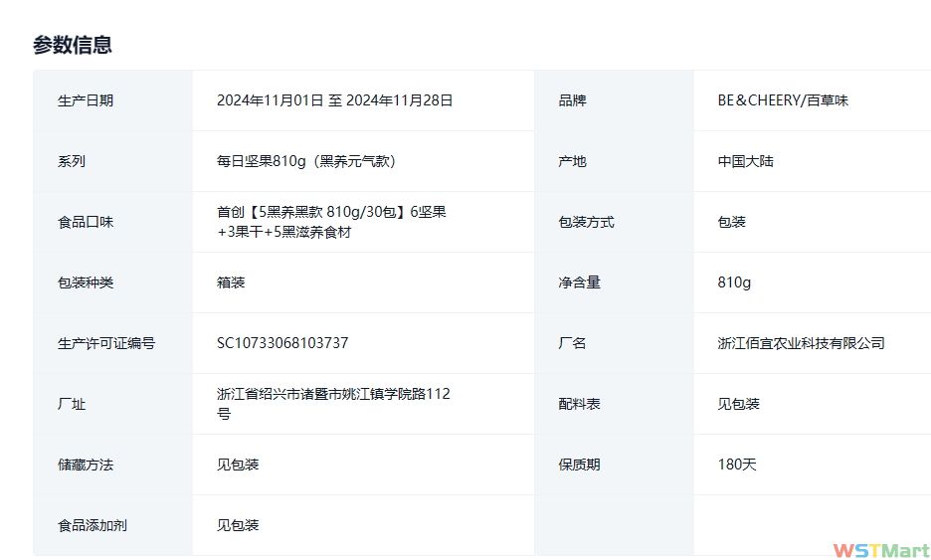Click the manufacturer name 浙江佰宜农业科技有限公司

801,343
